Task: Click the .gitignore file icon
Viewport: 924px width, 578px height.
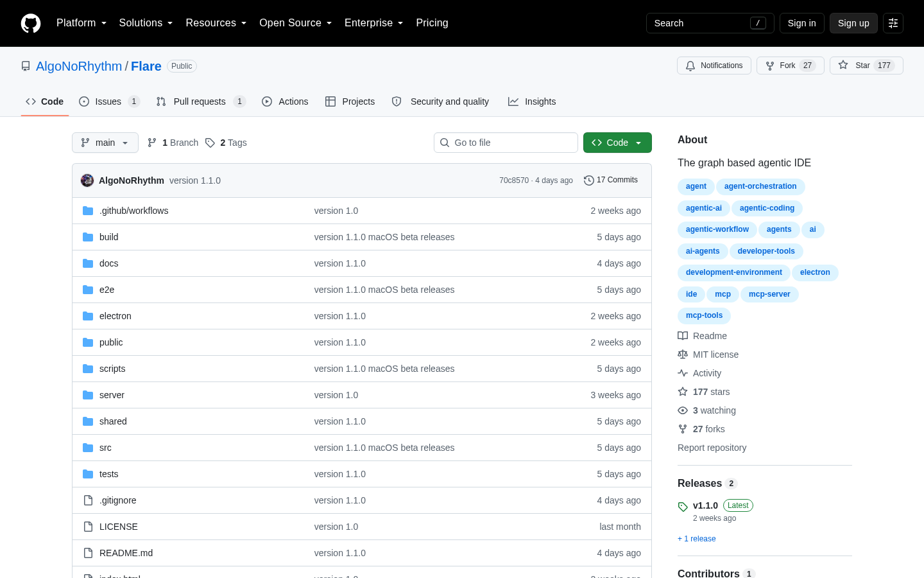Action: pyautogui.click(x=88, y=500)
